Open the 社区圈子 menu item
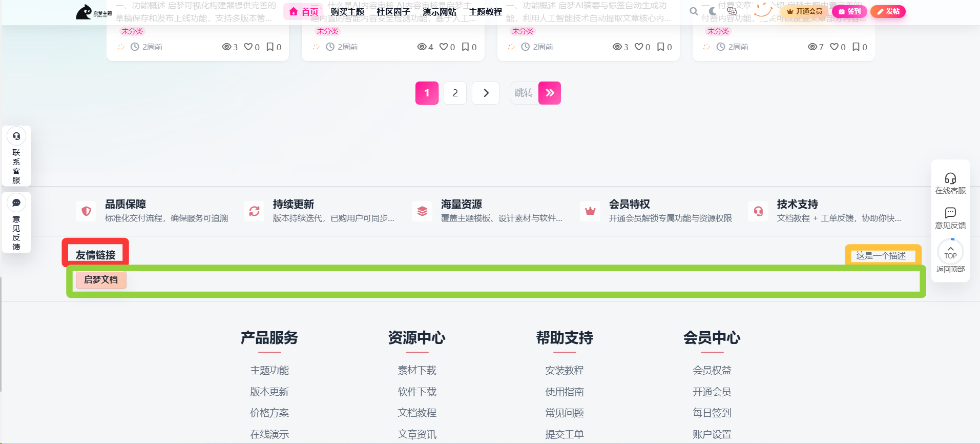The height and width of the screenshot is (444, 980). [x=393, y=11]
